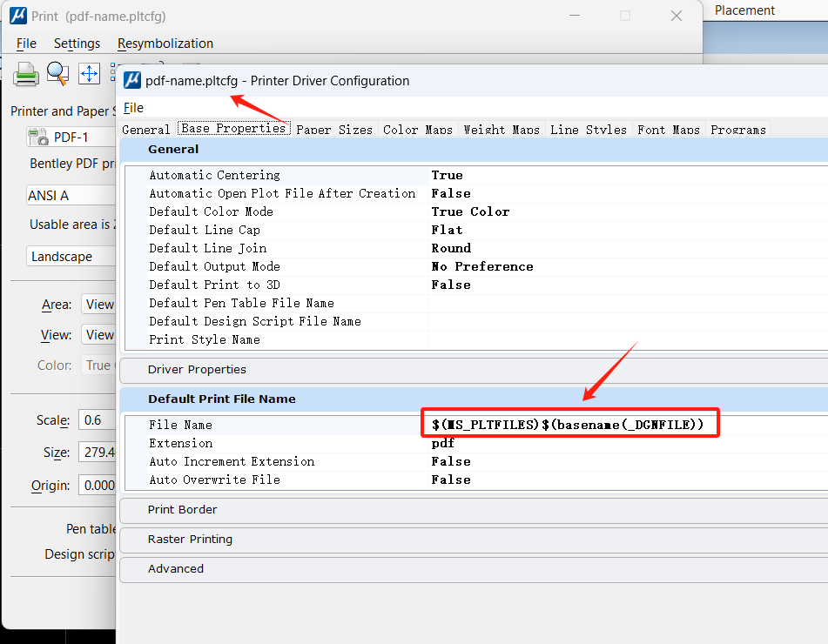Click the PDF-1 printer name field
The height and width of the screenshot is (644, 828).
tap(71, 138)
